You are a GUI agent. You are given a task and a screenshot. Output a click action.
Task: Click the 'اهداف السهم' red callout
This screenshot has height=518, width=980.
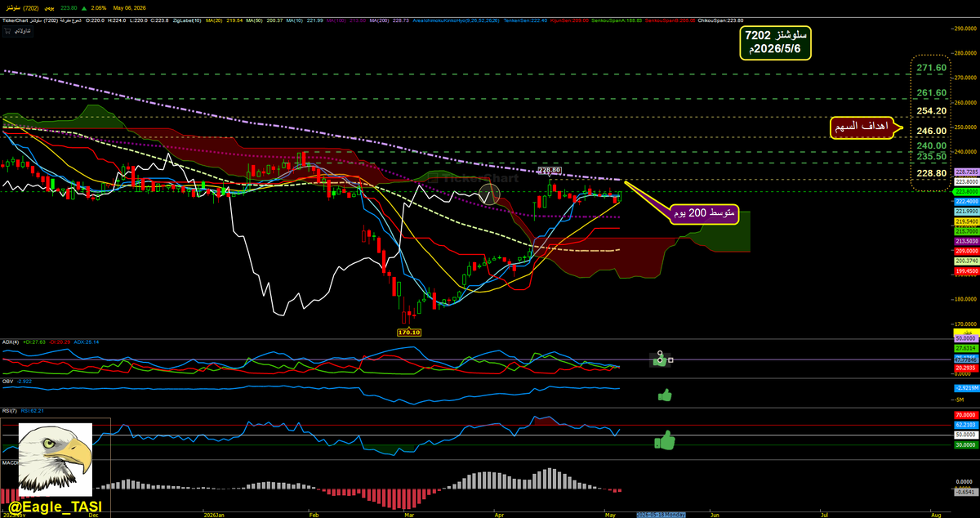click(863, 127)
